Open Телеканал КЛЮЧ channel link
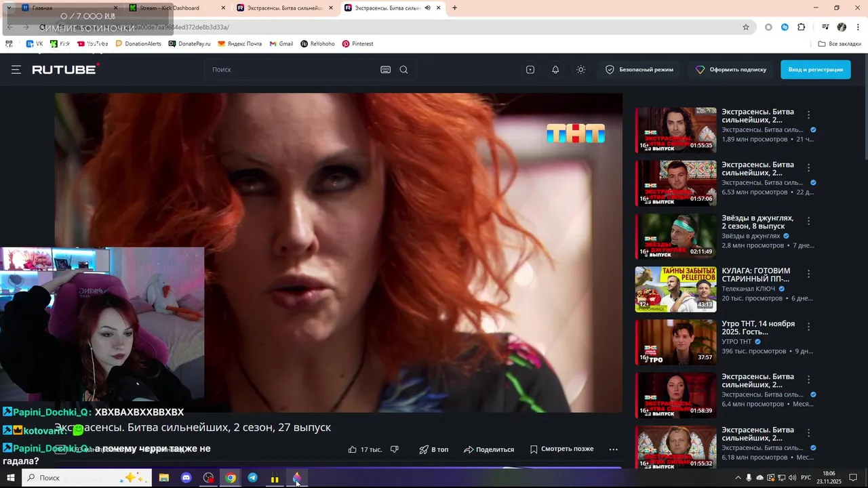868x488 pixels. pos(748,289)
